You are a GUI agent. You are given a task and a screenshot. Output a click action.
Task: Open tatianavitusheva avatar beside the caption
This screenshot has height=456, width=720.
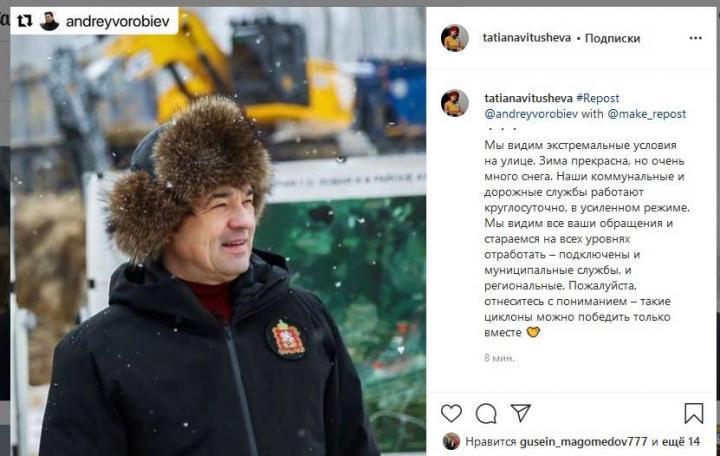tap(455, 103)
